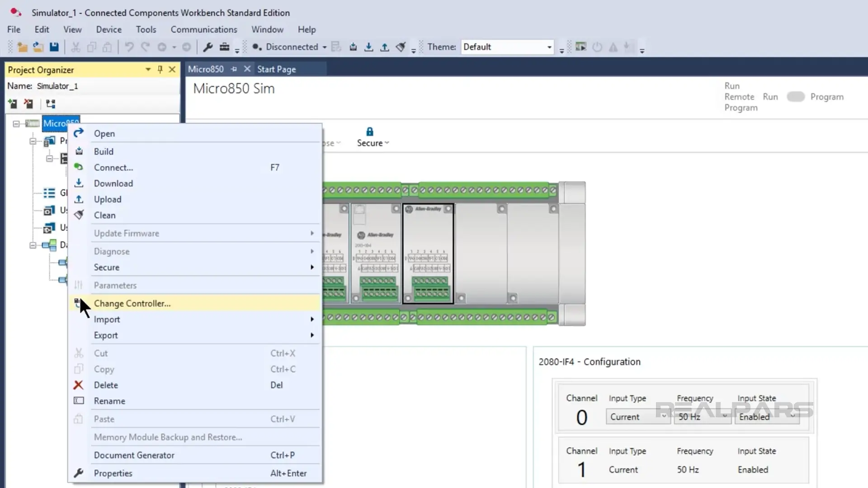Screen dimensions: 868x488
Task: Open the Project Organizer window options arrow
Action: (x=148, y=70)
